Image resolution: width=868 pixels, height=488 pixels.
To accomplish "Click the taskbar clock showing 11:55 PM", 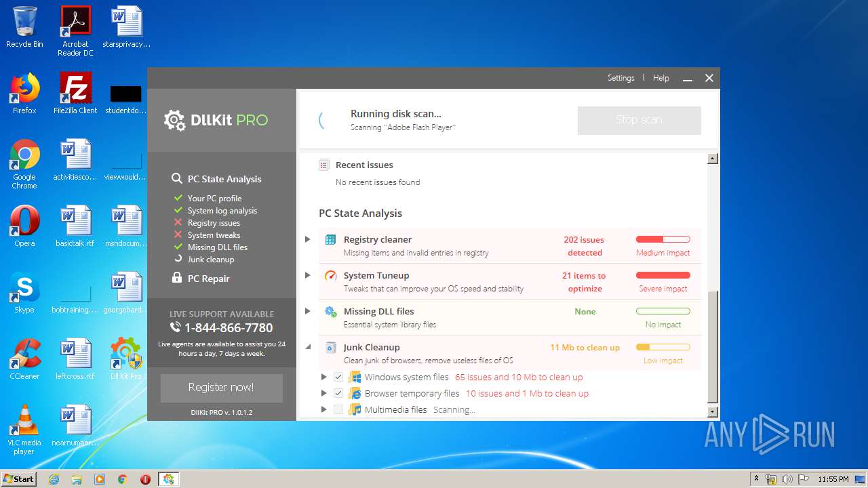I will pos(833,479).
